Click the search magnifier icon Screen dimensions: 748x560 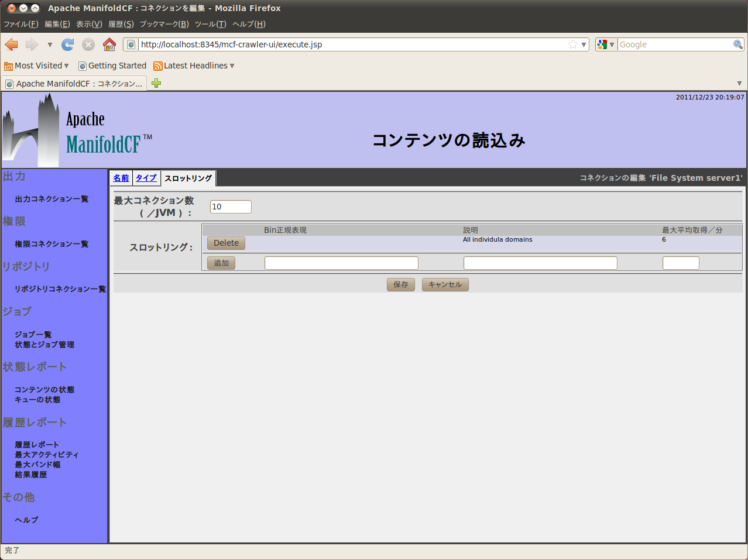pyautogui.click(x=737, y=44)
